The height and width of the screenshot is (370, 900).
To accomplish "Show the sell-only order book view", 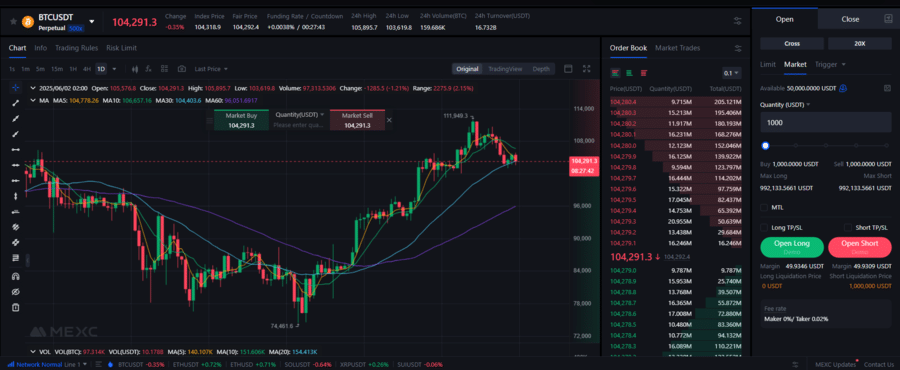I will coord(643,73).
